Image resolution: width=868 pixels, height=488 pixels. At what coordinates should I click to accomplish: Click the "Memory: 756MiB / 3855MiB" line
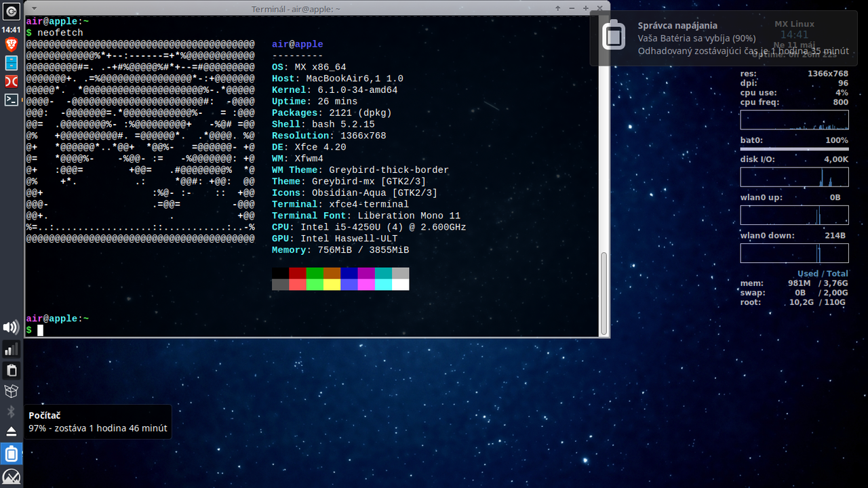[x=340, y=250]
